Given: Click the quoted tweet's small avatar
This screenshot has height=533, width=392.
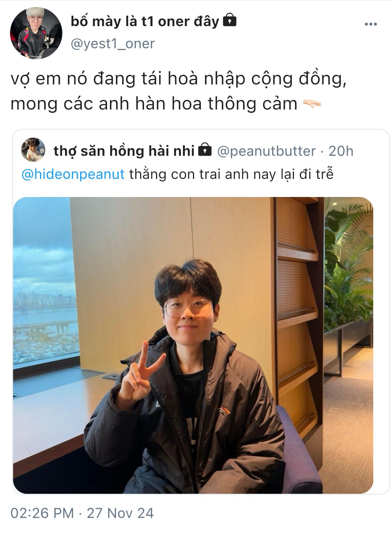Looking at the screenshot, I should (33, 149).
